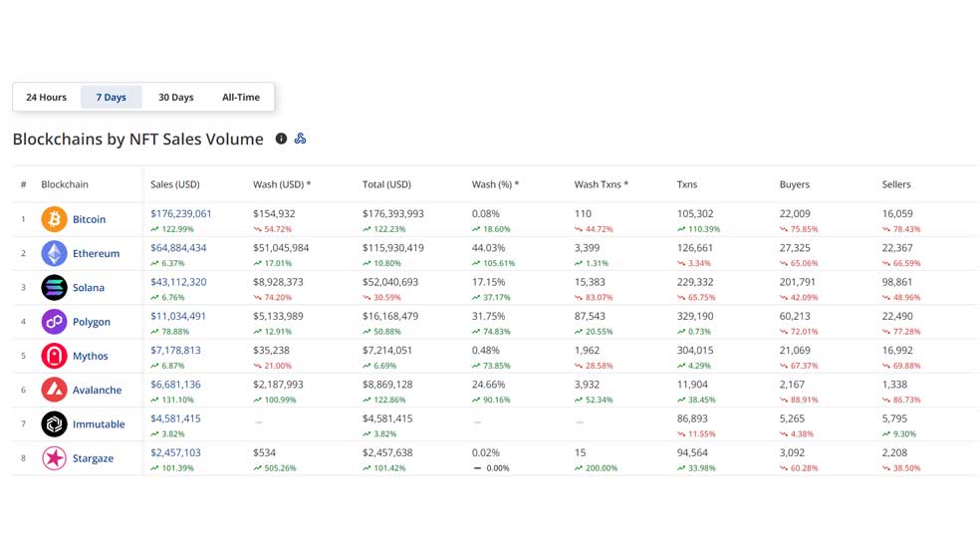Click Mythos sales value $7,178,813
980x552 pixels.
[175, 350]
